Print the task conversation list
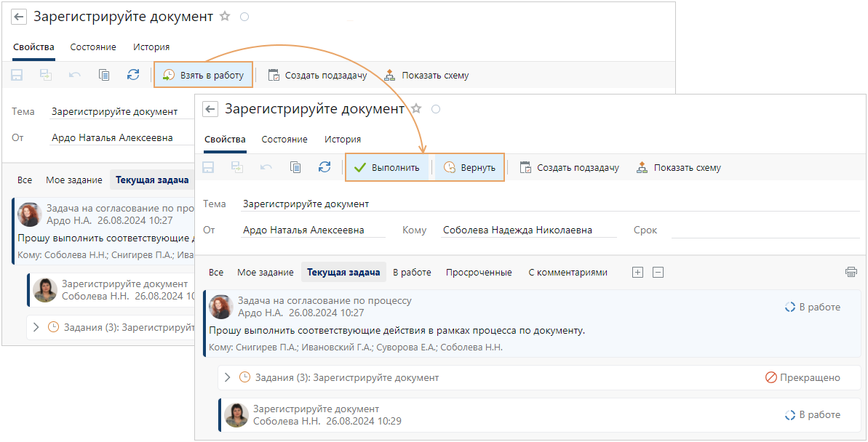The width and height of the screenshot is (868, 442). (851, 273)
